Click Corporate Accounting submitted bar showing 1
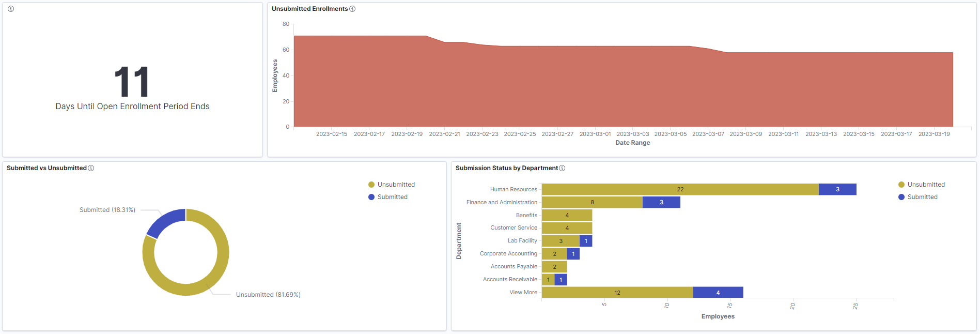This screenshot has width=980, height=334. click(573, 254)
